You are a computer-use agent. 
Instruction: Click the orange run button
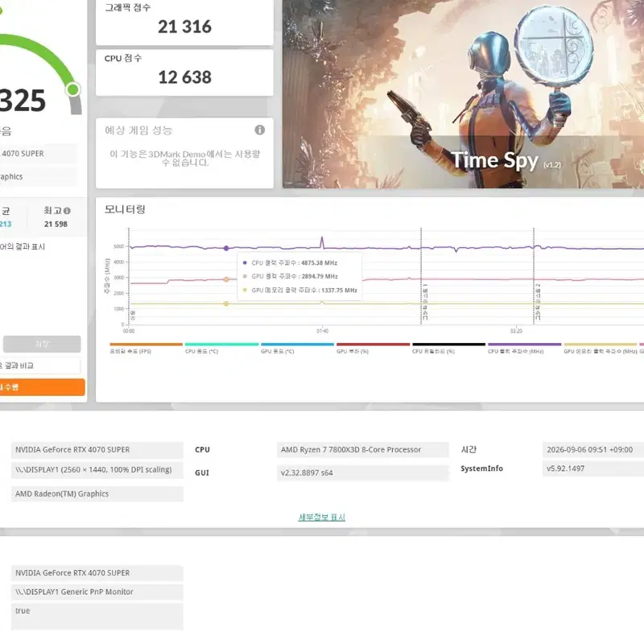click(42, 387)
